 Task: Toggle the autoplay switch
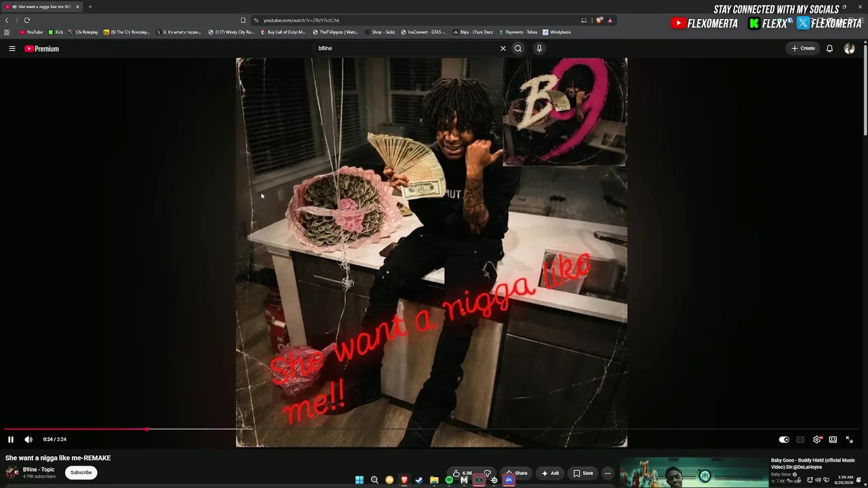pos(784,440)
